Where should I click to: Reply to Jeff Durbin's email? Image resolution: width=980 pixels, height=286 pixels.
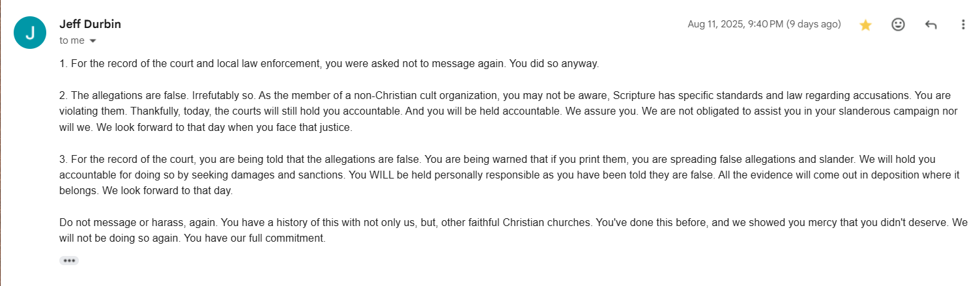(930, 25)
